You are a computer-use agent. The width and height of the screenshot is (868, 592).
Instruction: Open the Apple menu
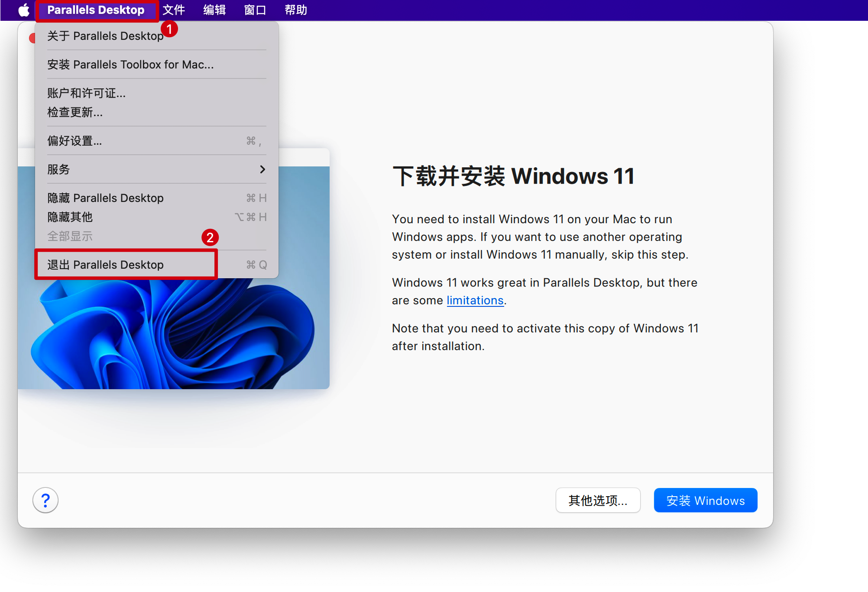pyautogui.click(x=24, y=10)
